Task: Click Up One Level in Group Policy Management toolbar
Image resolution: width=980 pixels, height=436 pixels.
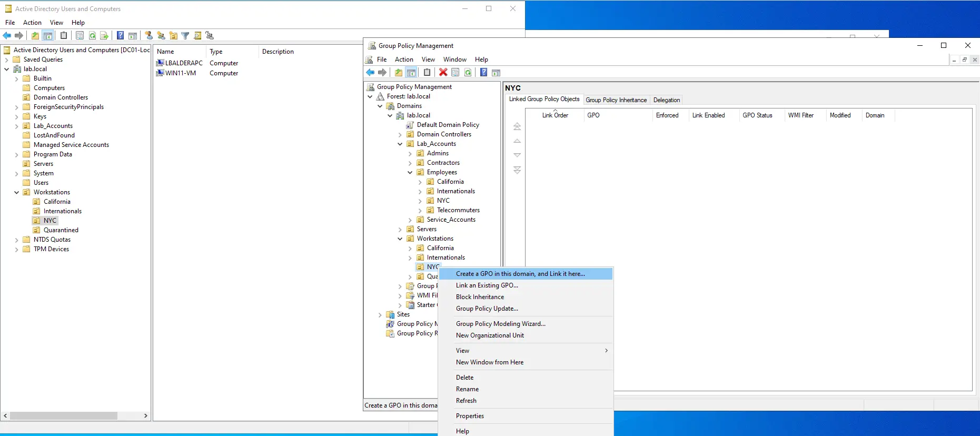Action: coord(399,73)
